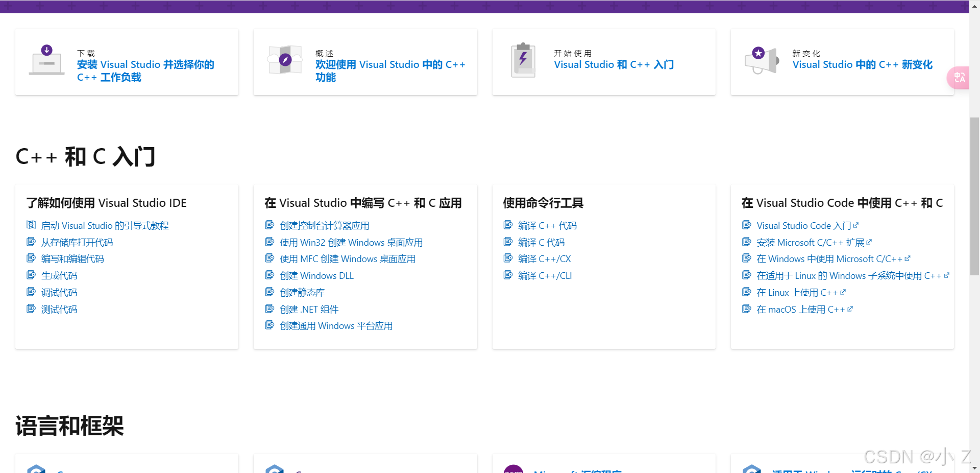Open 使用 Win32 创建 Windows 桌面应用 link
This screenshot has height=473, width=980.
click(351, 242)
